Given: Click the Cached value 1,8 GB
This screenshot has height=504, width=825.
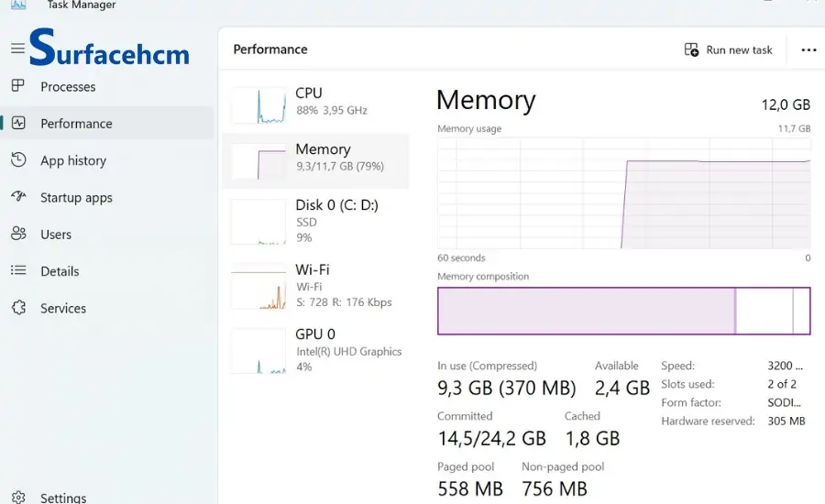Looking at the screenshot, I should [x=592, y=438].
